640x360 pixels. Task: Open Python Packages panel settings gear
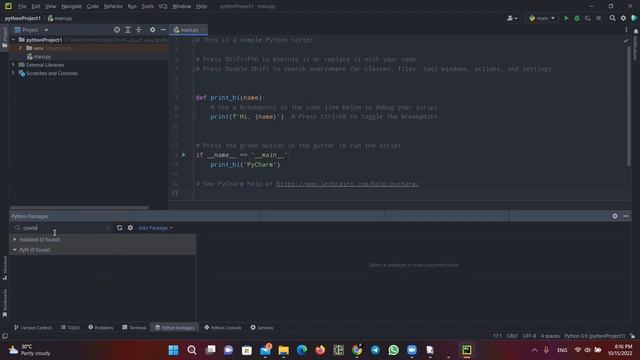pos(615,216)
